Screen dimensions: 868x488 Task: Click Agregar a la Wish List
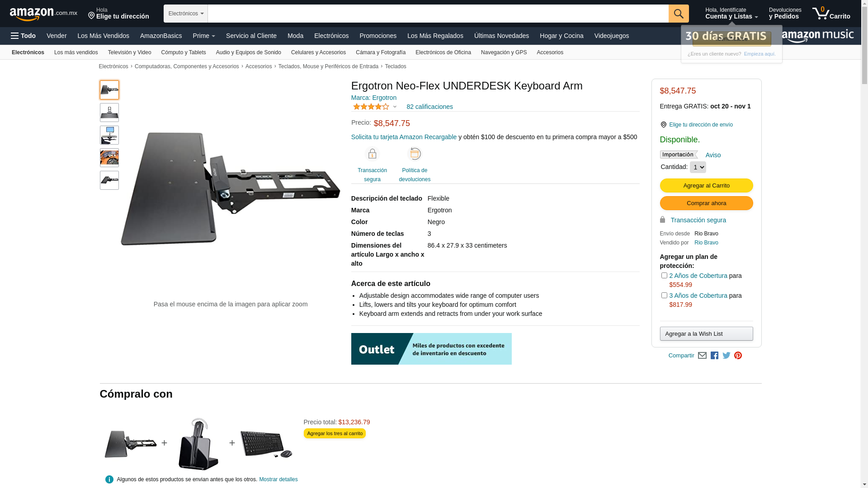click(x=706, y=334)
